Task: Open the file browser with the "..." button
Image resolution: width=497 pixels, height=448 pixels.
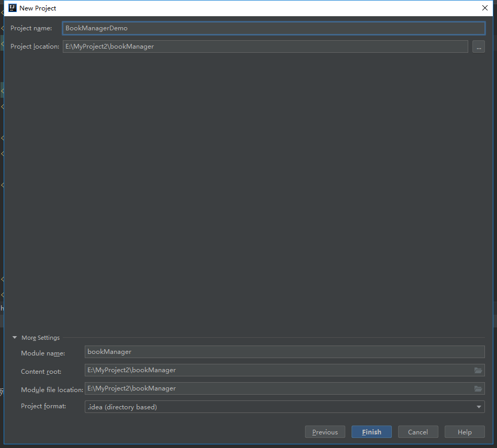Action: (x=479, y=47)
